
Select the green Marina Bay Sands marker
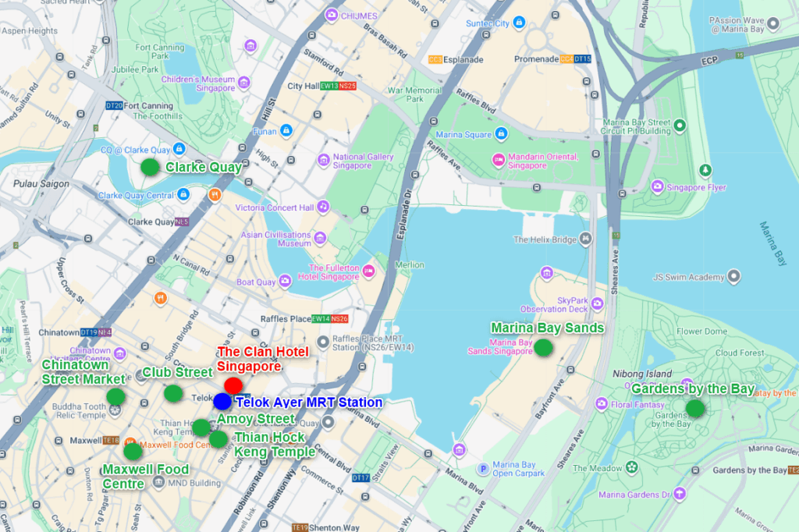(543, 348)
